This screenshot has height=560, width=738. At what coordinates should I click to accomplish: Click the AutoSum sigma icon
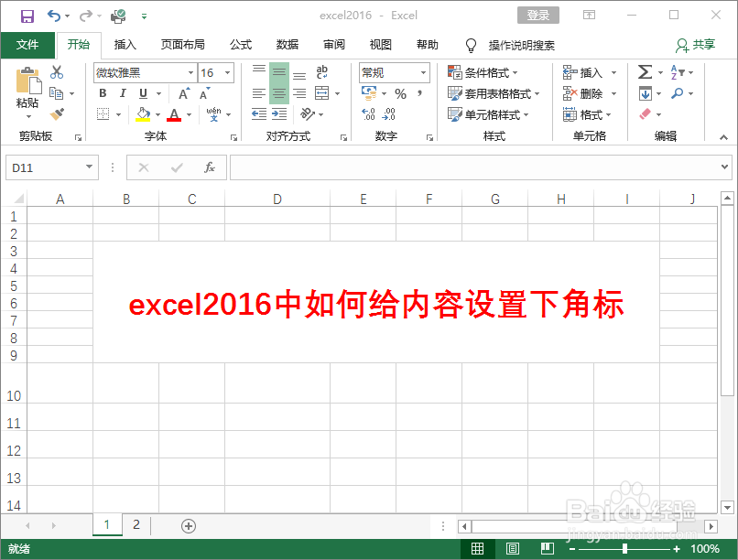click(x=645, y=72)
